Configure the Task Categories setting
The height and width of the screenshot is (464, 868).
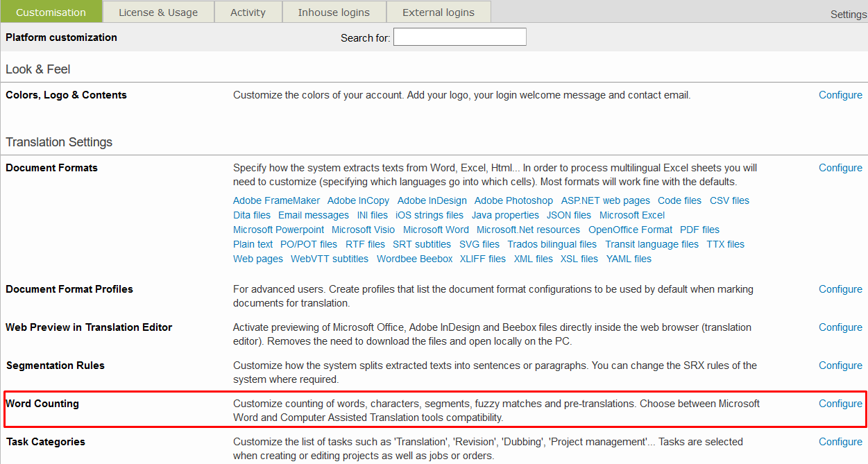(840, 442)
